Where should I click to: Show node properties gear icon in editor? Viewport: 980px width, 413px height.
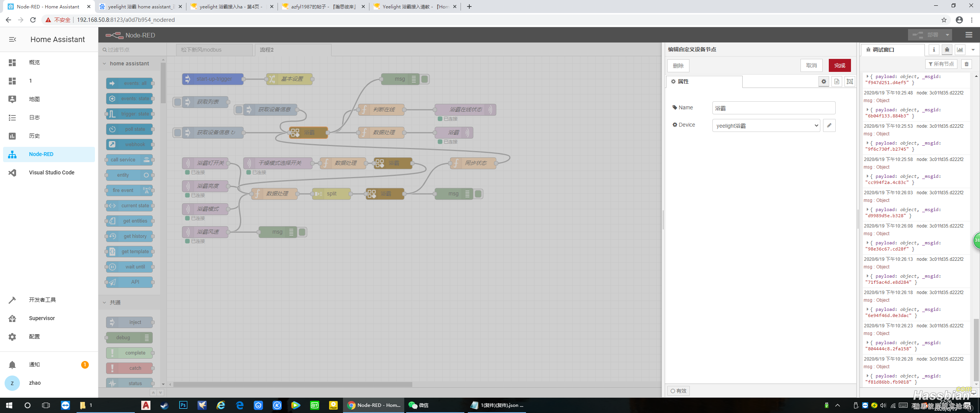pyautogui.click(x=824, y=81)
